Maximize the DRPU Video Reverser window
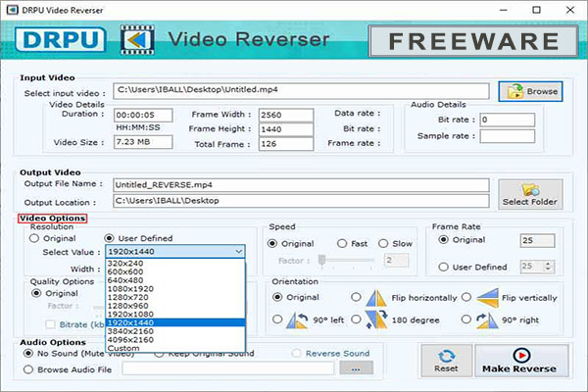588x392 pixels. tap(537, 10)
